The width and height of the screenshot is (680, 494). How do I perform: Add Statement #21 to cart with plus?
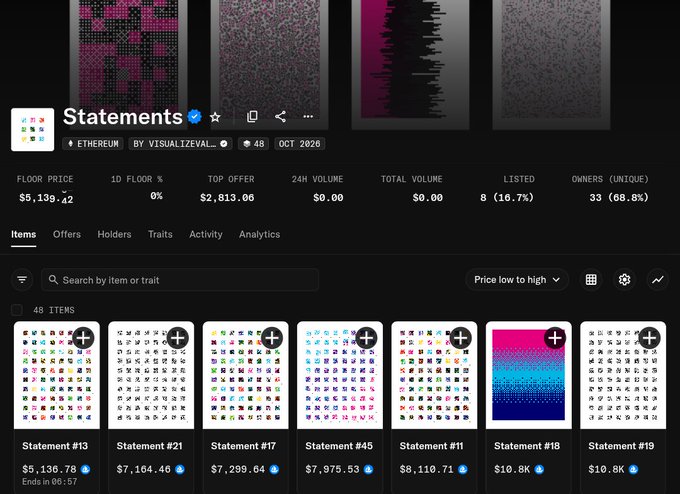tap(178, 338)
